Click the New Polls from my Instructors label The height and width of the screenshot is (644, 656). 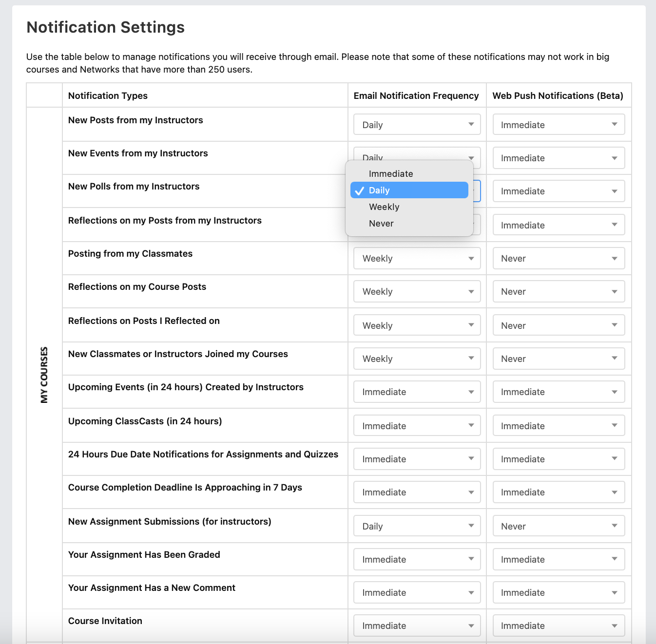tap(134, 187)
